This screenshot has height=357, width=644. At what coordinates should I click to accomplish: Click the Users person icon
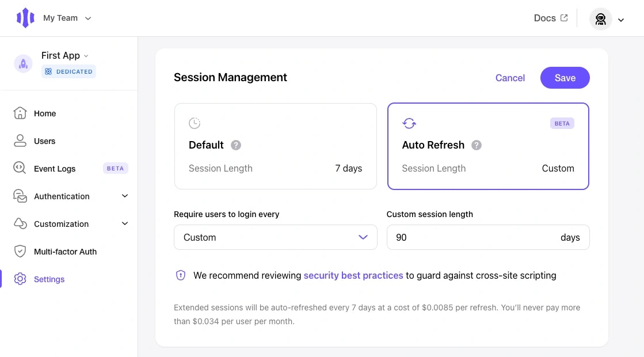coord(20,141)
